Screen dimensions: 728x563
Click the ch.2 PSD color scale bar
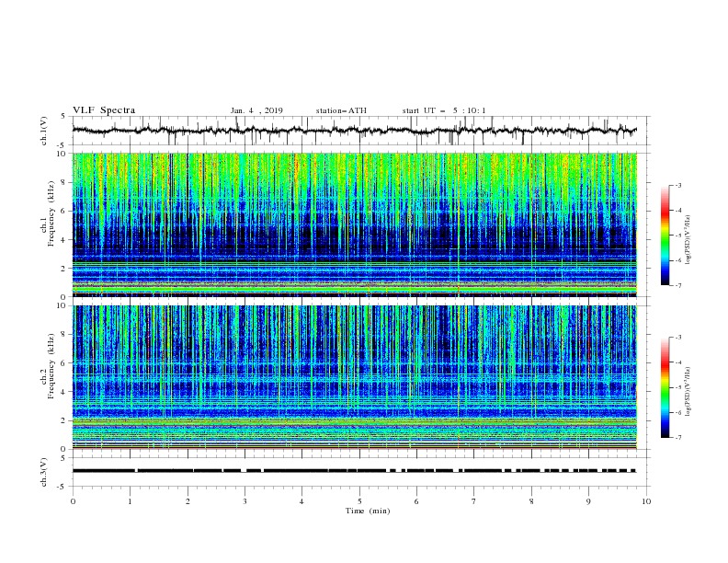(665, 387)
